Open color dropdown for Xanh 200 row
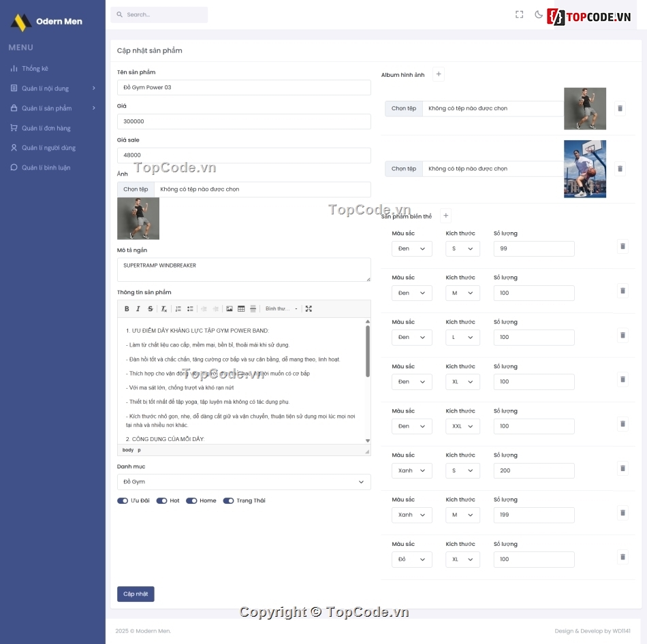Image resolution: width=647 pixels, height=644 pixels. pyautogui.click(x=412, y=470)
